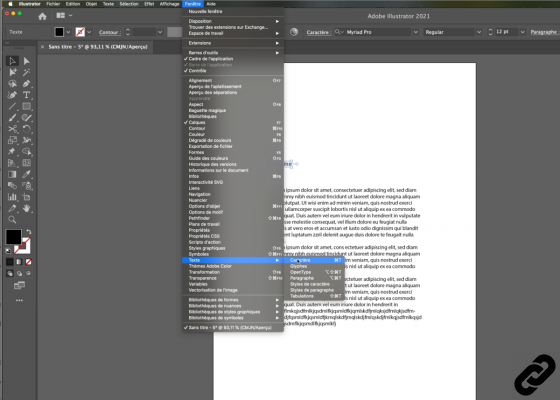Select the Selection tool (black arrow)

tap(12, 61)
